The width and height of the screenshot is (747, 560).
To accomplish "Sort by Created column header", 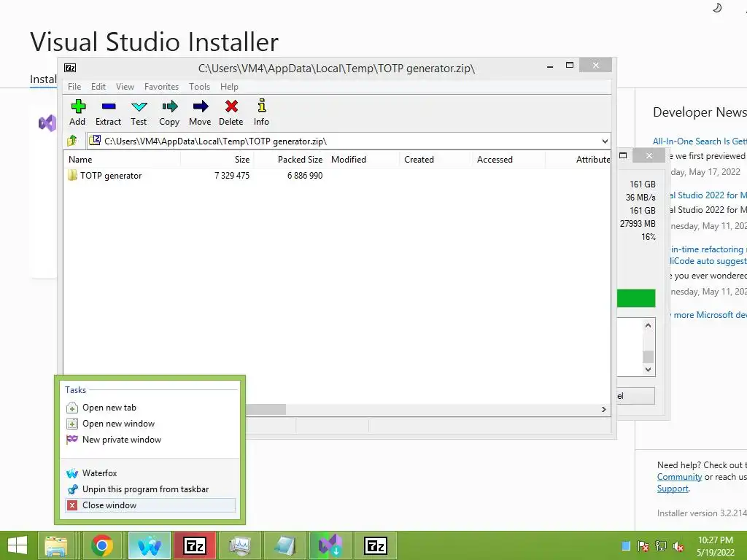I will [x=436, y=160].
